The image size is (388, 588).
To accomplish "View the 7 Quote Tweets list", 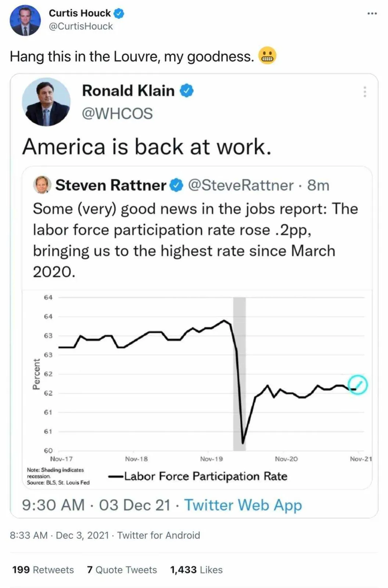I will (x=122, y=570).
